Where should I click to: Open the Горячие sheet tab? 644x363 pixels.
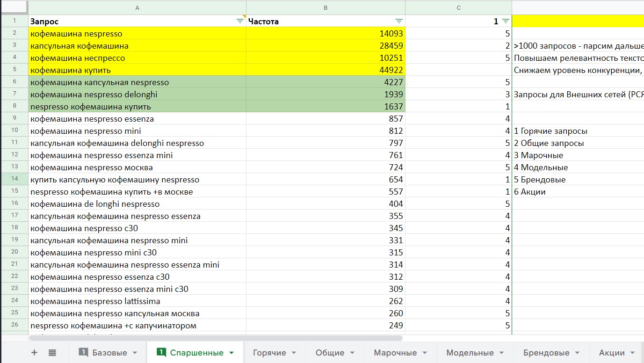point(268,353)
